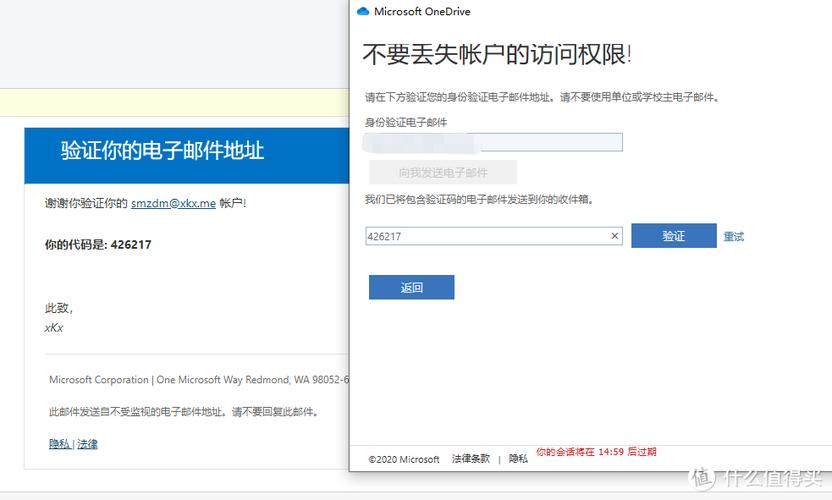Open the 隐私 link in the email footer
This screenshot has height=500, width=832.
59,444
